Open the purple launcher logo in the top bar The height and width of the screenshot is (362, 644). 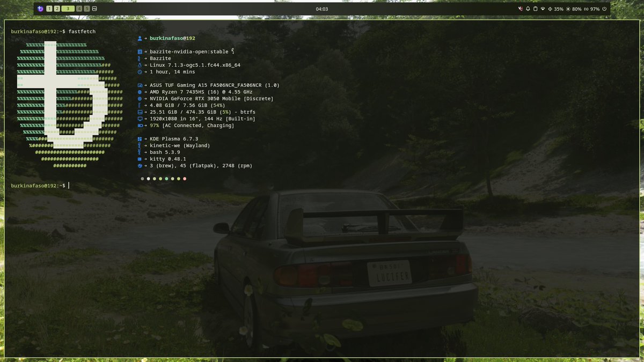pyautogui.click(x=40, y=9)
